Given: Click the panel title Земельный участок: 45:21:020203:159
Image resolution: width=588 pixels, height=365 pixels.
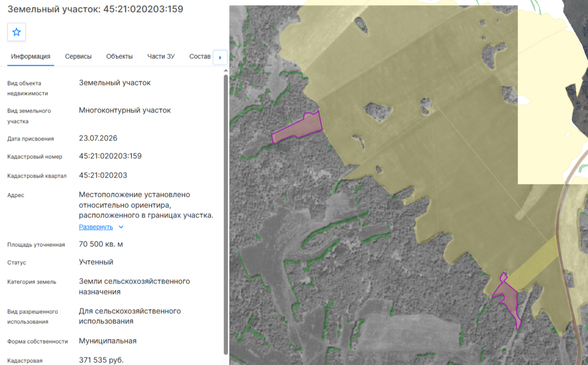Looking at the screenshot, I should click(96, 9).
